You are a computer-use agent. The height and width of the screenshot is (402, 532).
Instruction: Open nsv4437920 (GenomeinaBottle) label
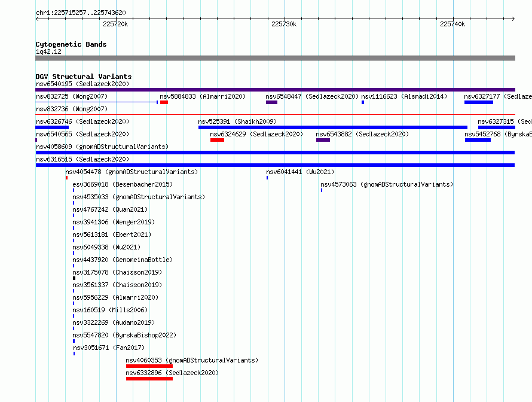coord(123,260)
